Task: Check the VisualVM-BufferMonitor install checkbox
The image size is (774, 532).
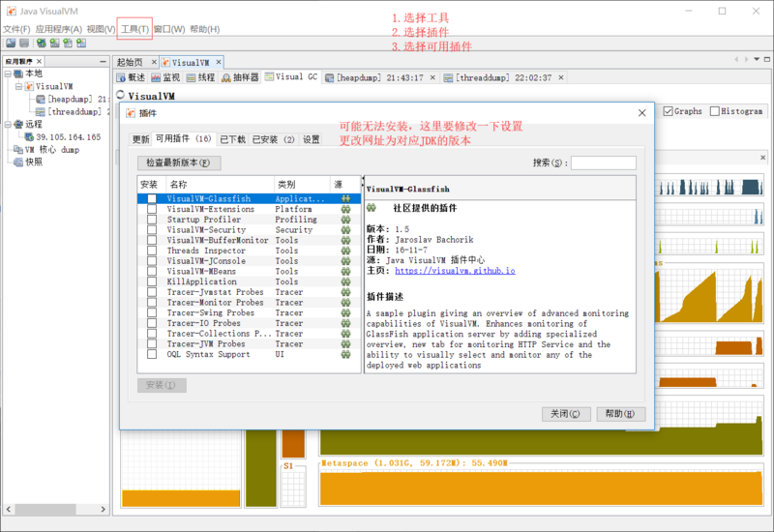Action: [152, 240]
